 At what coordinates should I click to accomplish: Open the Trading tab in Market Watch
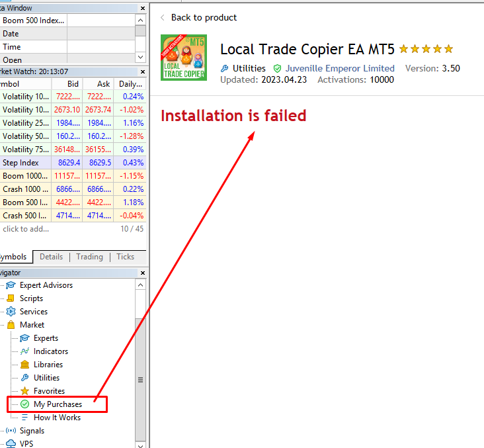tap(89, 257)
